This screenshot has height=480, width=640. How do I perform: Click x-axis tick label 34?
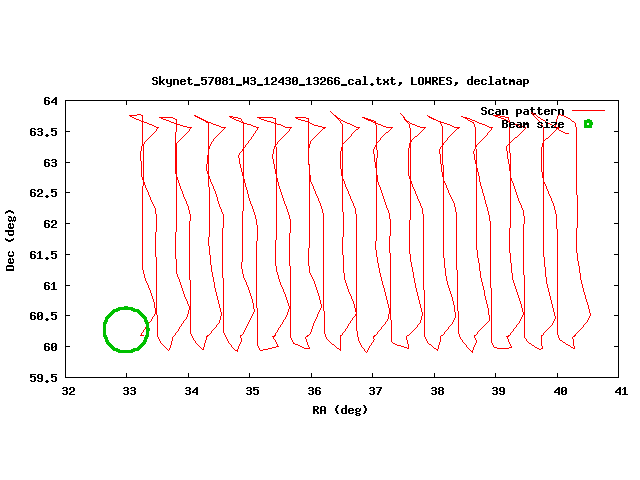pos(191,391)
